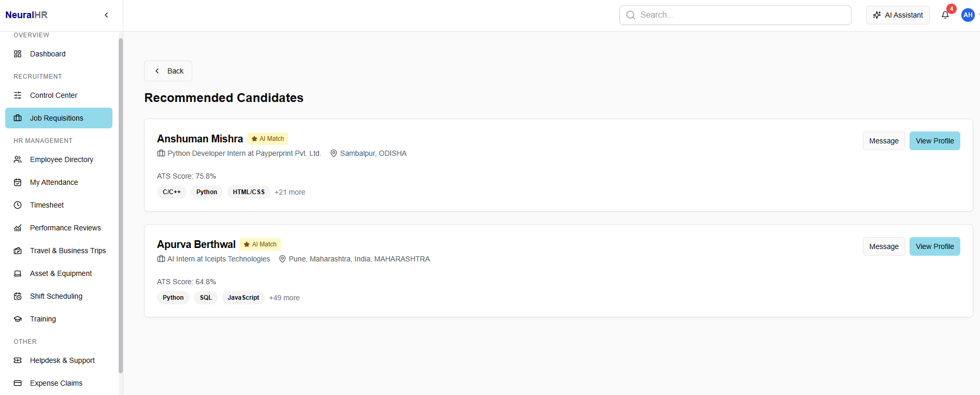
Task: Open the notifications bell icon
Action: point(945,15)
